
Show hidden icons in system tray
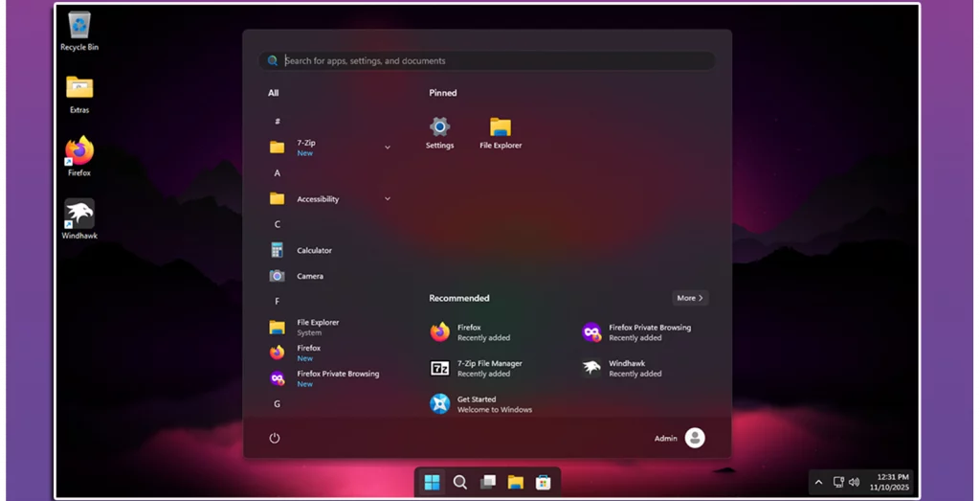818,482
